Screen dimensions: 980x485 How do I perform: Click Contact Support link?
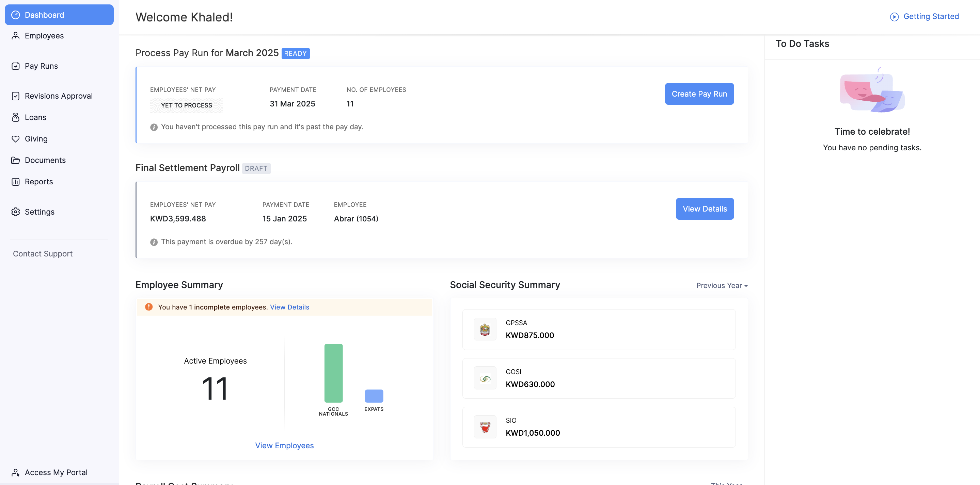[43, 253]
